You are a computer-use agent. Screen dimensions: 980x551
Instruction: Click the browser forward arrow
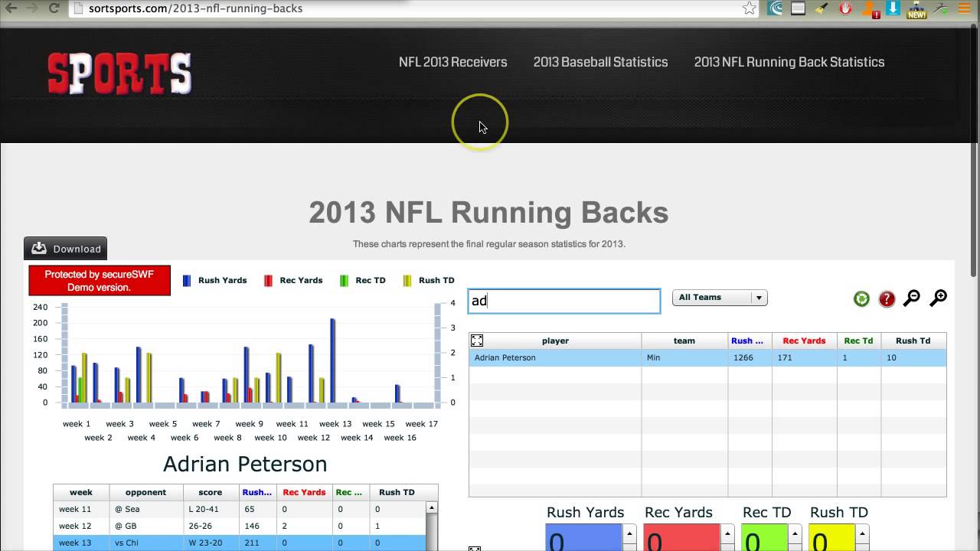[31, 8]
